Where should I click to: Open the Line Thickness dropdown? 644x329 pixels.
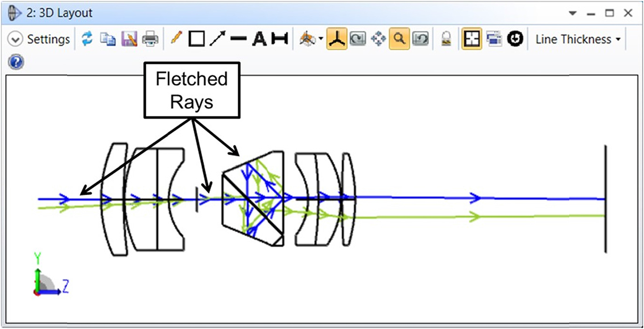tap(578, 40)
